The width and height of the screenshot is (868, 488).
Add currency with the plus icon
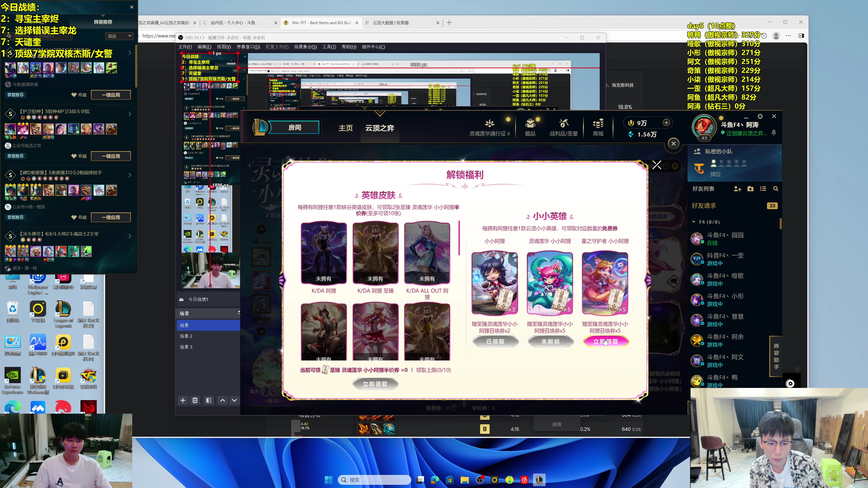666,123
